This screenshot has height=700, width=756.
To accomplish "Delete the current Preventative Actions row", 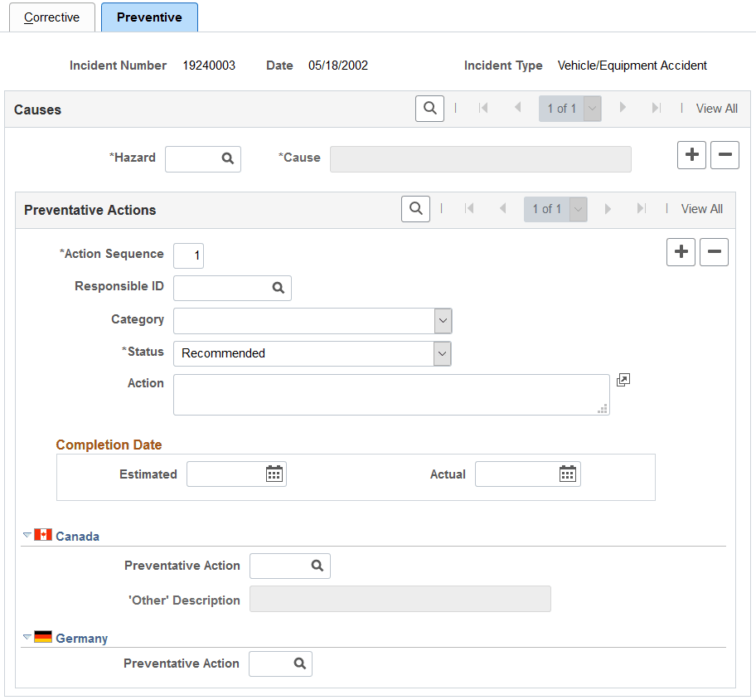I will point(714,252).
